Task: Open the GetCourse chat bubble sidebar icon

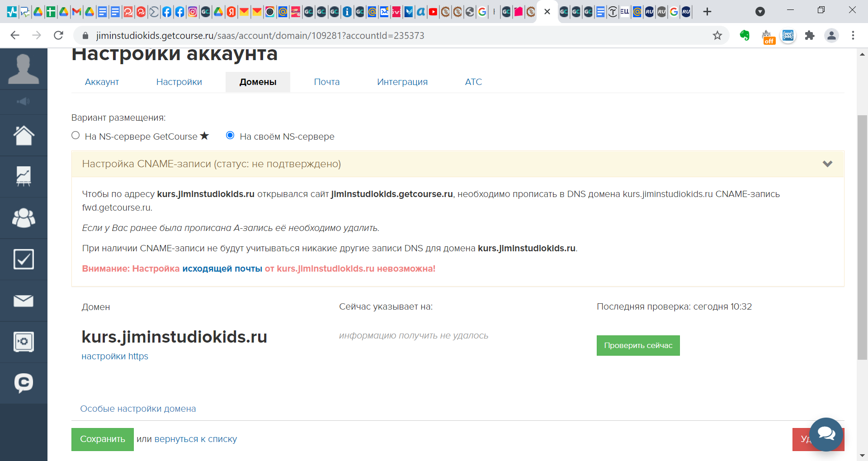Action: pos(24,383)
